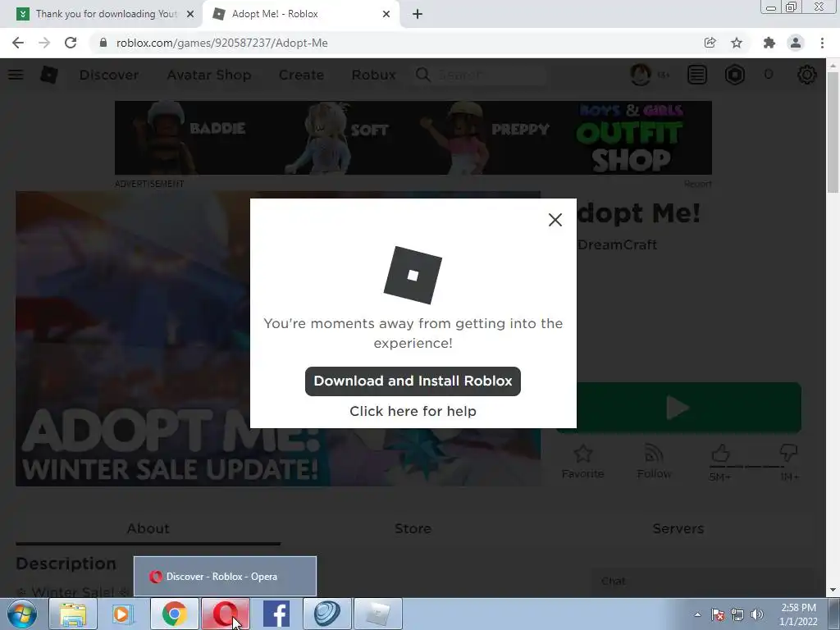The image size is (840, 630).
Task: Switch to Chrome in the taskbar
Action: pyautogui.click(x=174, y=614)
